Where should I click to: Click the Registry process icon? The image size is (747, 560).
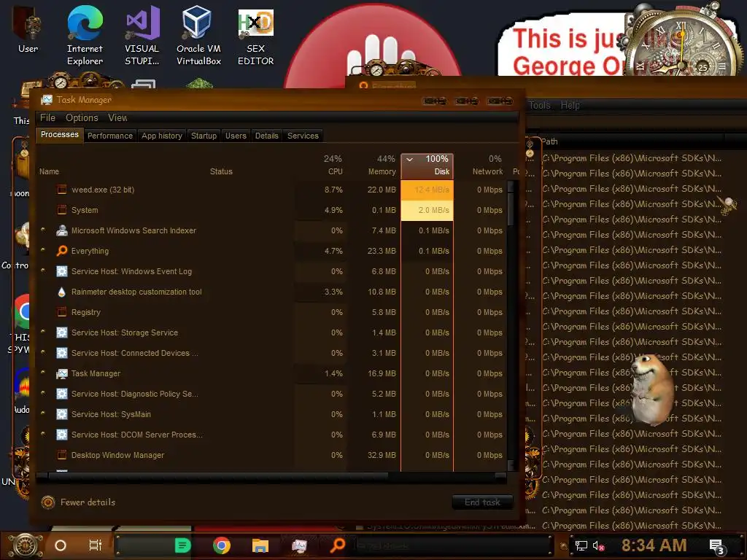[61, 312]
